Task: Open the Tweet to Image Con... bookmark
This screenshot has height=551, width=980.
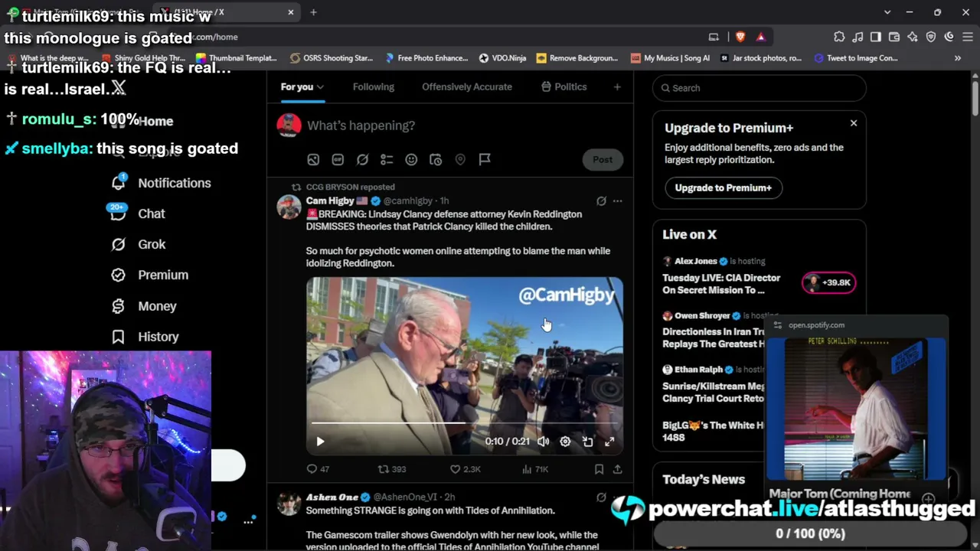Action: coord(856,58)
